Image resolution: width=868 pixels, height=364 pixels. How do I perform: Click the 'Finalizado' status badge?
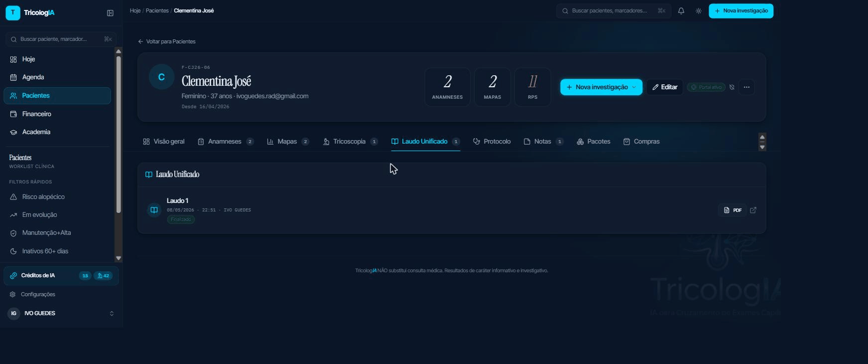click(181, 219)
